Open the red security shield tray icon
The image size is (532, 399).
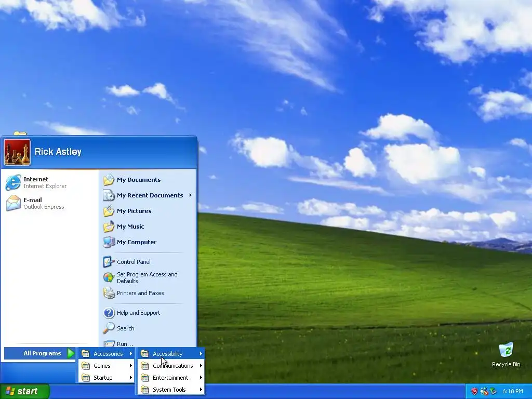474,391
